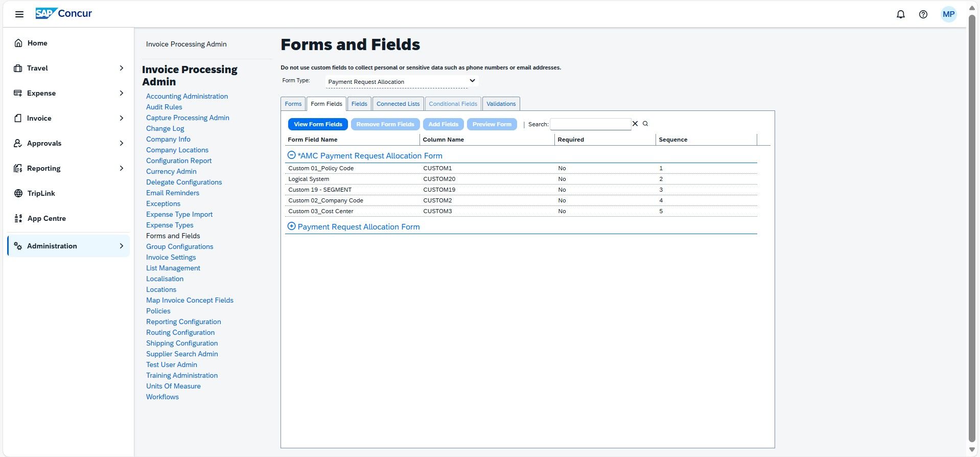Viewport: 980px width, 457px height.
Task: Click the Home house icon
Action: 18,43
